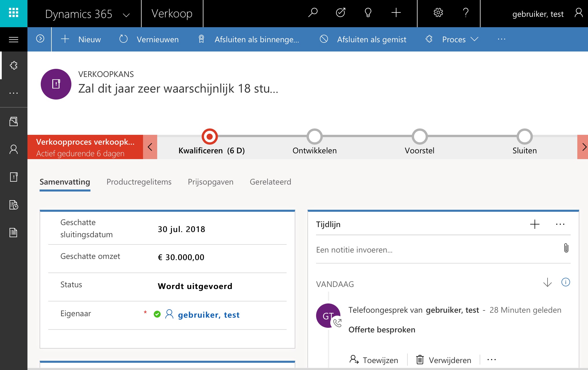Click the Afsluiten als gemist icon
Screen dimensions: 588x370
click(324, 39)
